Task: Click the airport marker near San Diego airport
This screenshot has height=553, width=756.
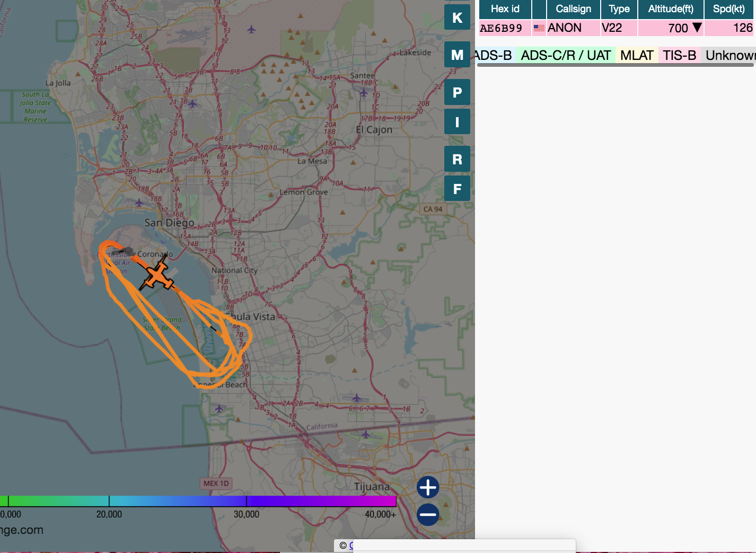Action: pyautogui.click(x=139, y=203)
